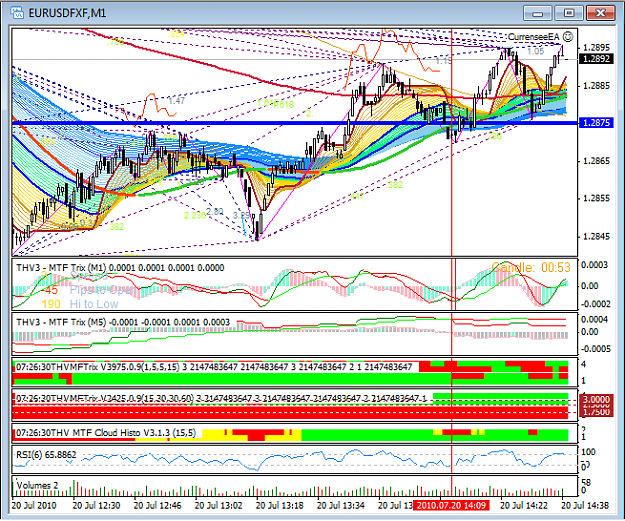Click the 1.47 ratio label on chart

pos(176,100)
